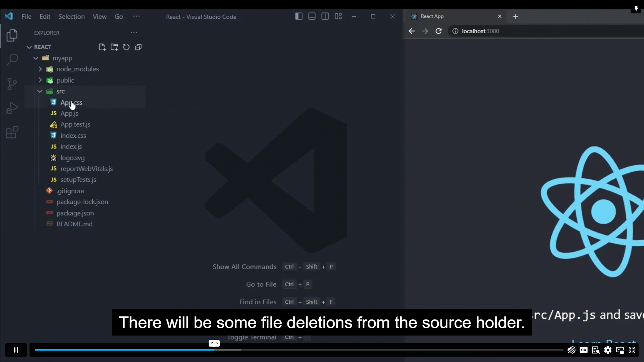The height and width of the screenshot is (362, 644).
Task: Click the localhost:3000 address bar
Action: (x=480, y=31)
